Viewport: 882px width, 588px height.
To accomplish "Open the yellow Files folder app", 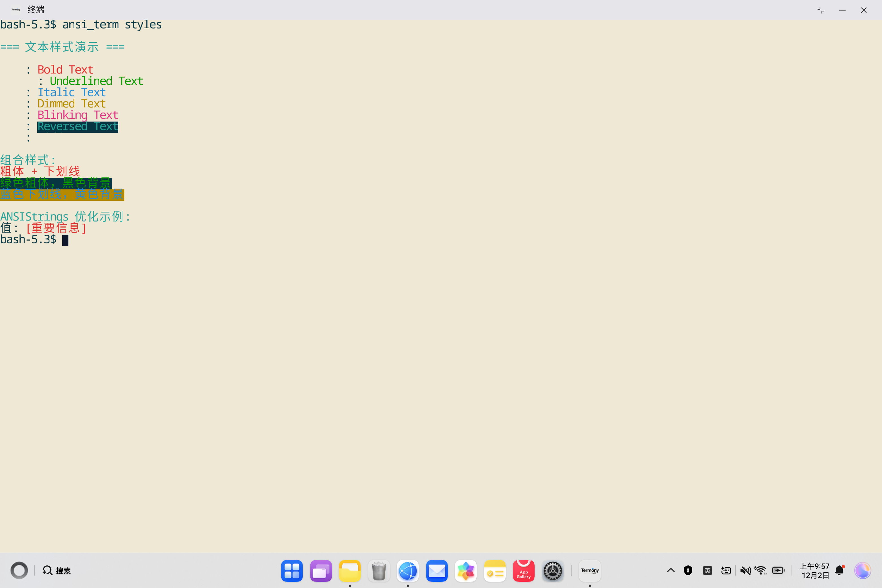I will (350, 571).
